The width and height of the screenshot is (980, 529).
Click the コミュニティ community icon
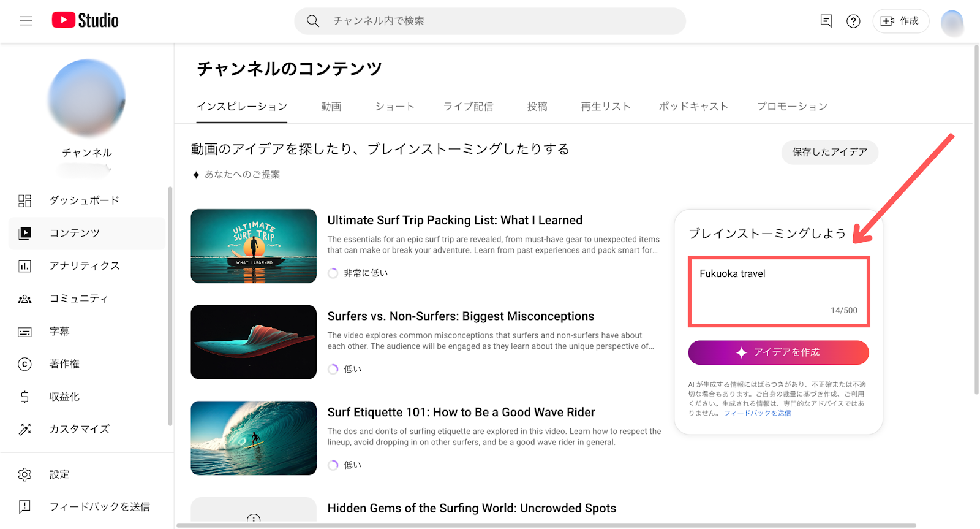pyautogui.click(x=24, y=299)
